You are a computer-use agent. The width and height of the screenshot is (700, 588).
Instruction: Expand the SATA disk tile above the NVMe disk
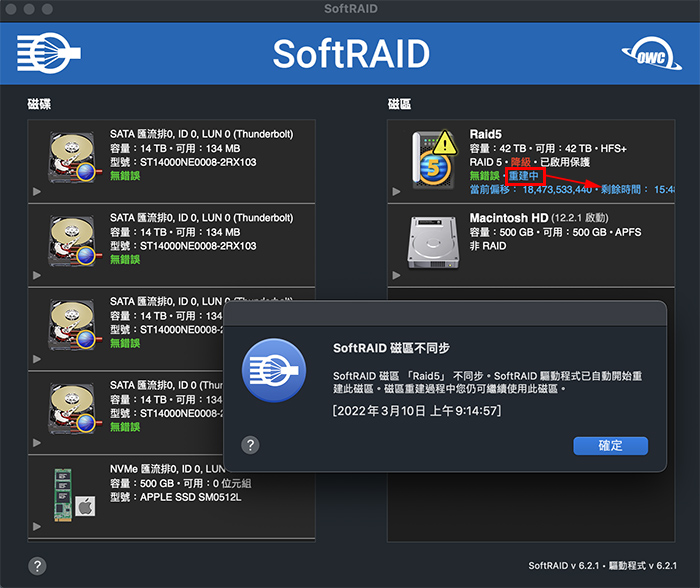coord(37,443)
